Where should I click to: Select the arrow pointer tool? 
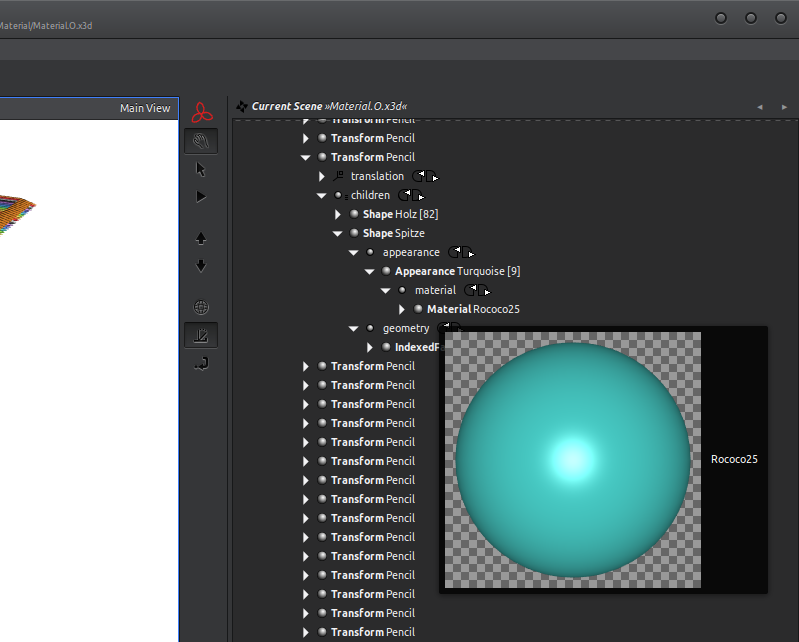point(201,169)
